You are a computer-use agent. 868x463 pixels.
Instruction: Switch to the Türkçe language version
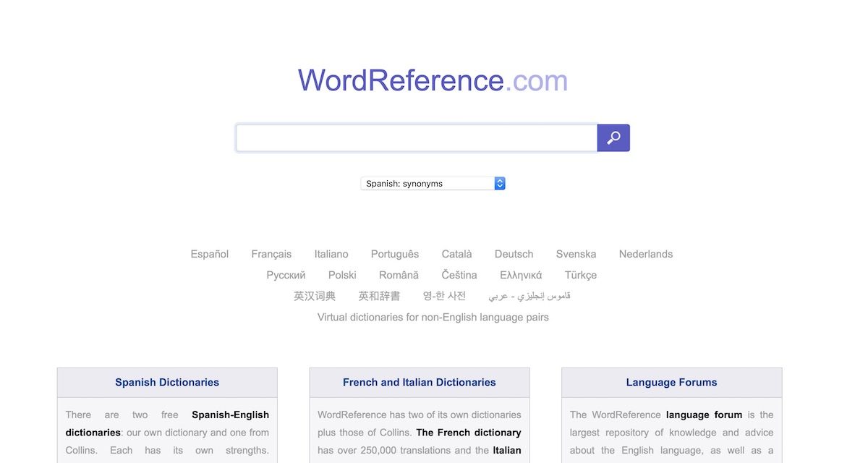pyautogui.click(x=581, y=275)
